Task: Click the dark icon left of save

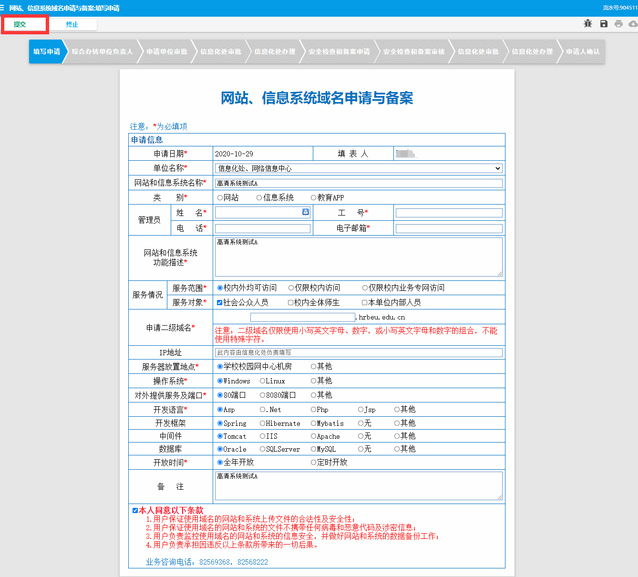Action: tap(588, 23)
